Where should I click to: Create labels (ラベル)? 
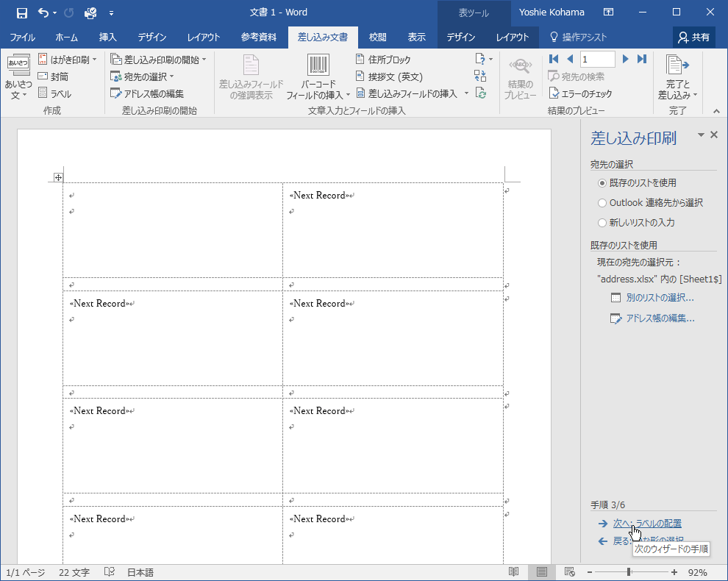pyautogui.click(x=55, y=94)
